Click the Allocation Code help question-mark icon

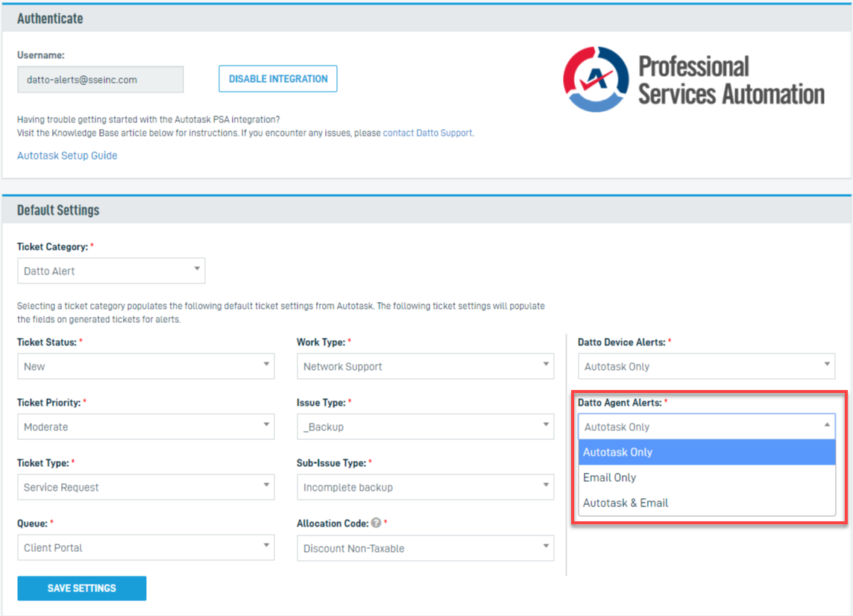(376, 523)
